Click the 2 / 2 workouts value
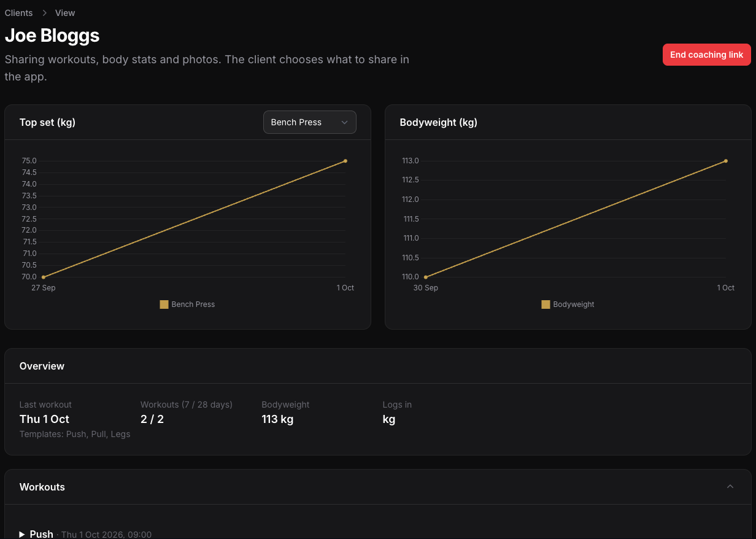The height and width of the screenshot is (539, 756). pos(152,419)
